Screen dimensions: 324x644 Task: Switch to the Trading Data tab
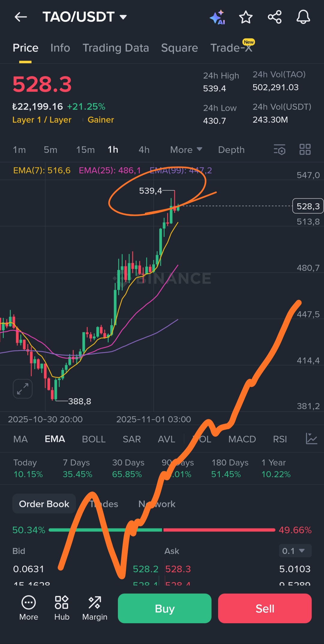click(x=115, y=48)
